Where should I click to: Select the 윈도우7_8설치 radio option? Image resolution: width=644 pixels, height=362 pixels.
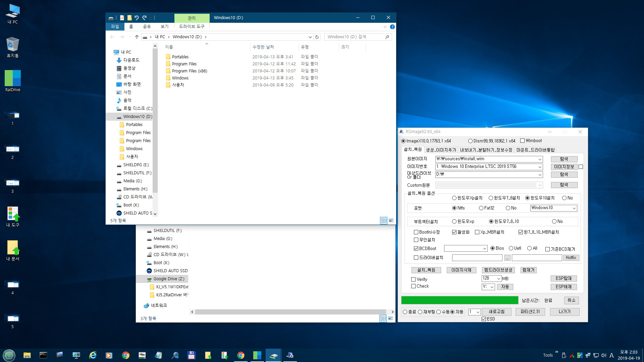click(x=491, y=198)
